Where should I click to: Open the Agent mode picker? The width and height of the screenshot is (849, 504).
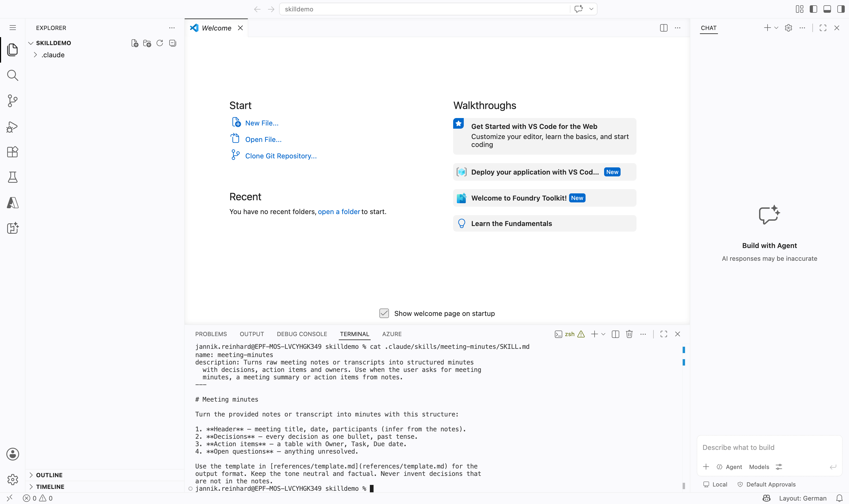729,467
